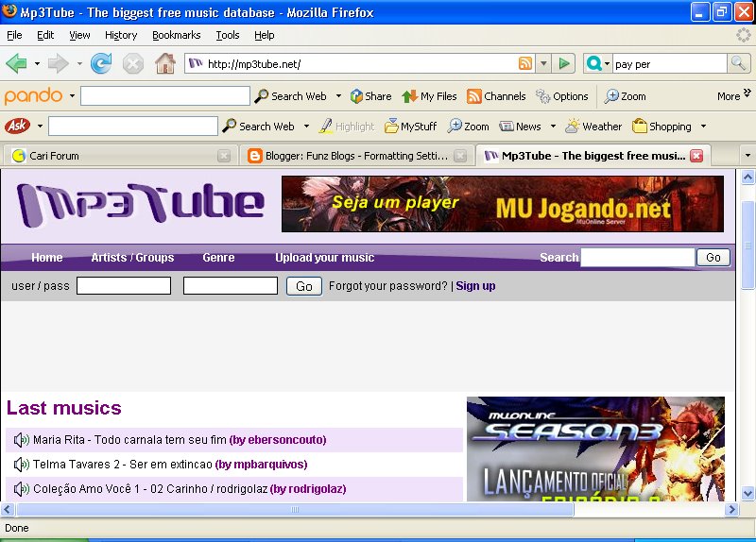Screen dimensions: 756x542
Task: Click the green Back arrow button
Action: pos(16,63)
